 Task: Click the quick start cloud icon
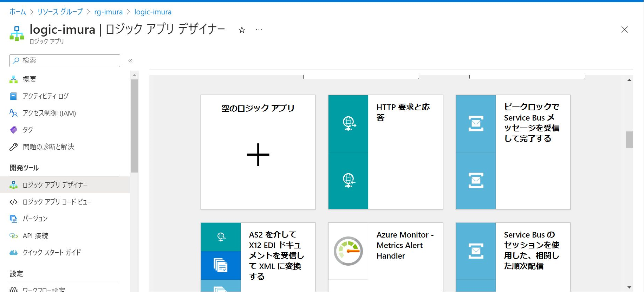(13, 253)
